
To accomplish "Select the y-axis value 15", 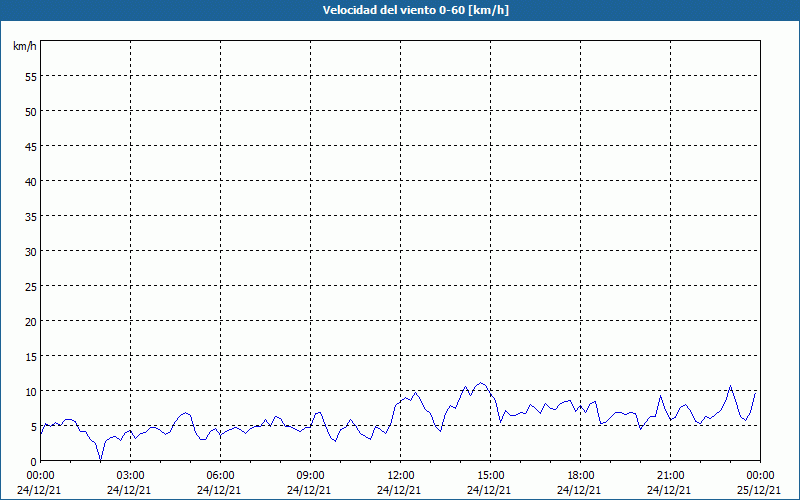I will click(x=31, y=357).
